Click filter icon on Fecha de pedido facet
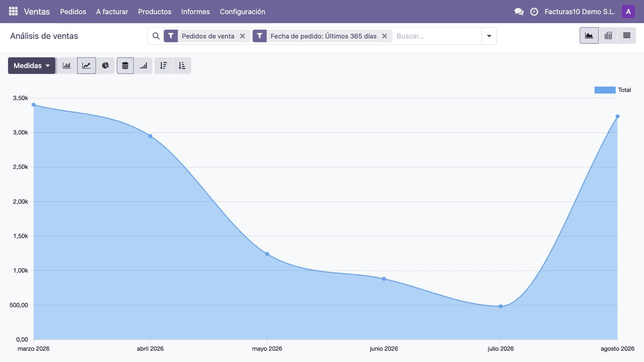 pos(260,36)
